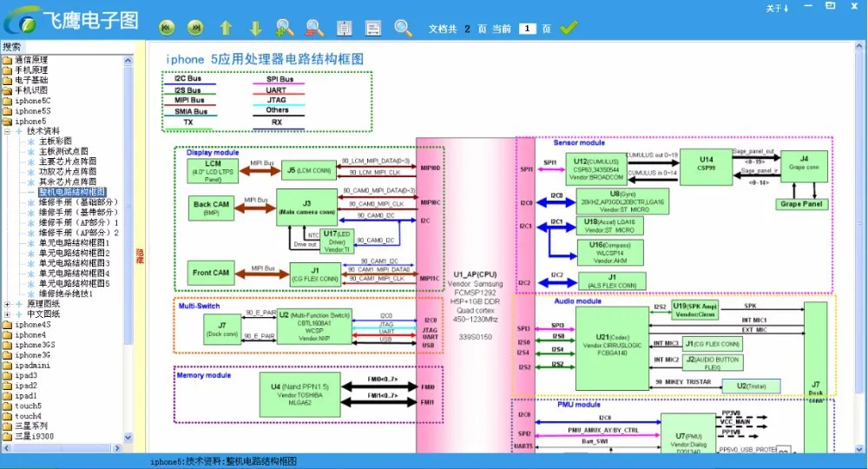The height and width of the screenshot is (469, 868).
Task: Open the 主要芯片点阵图 document
Action: pos(68,162)
